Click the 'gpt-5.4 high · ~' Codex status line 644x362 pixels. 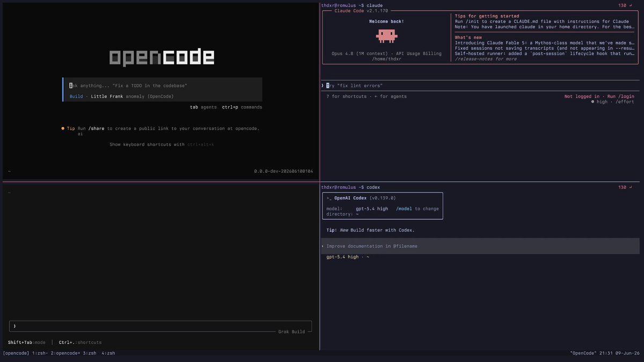[x=348, y=257]
